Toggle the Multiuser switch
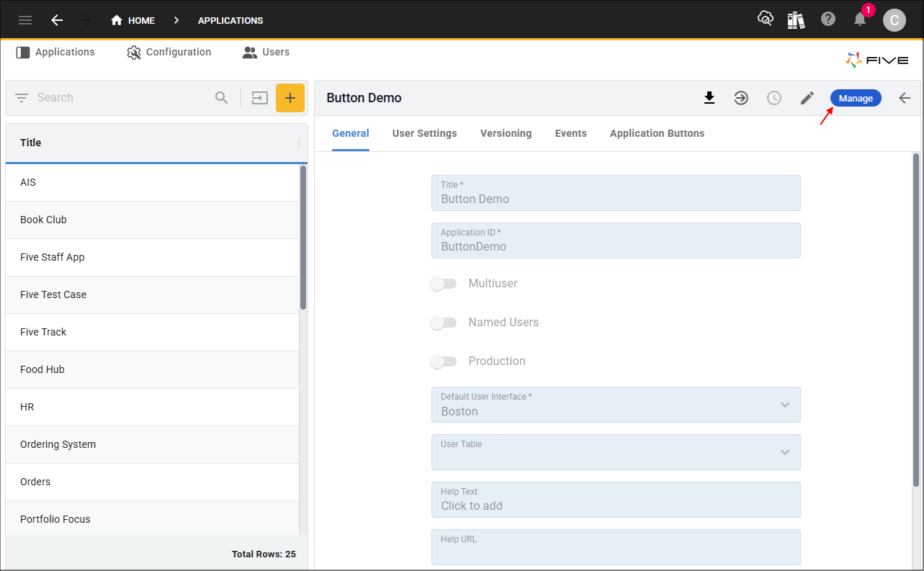 pos(444,284)
